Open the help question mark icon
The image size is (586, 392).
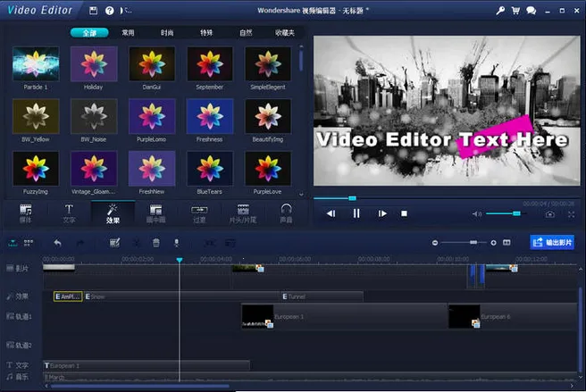pyautogui.click(x=109, y=11)
